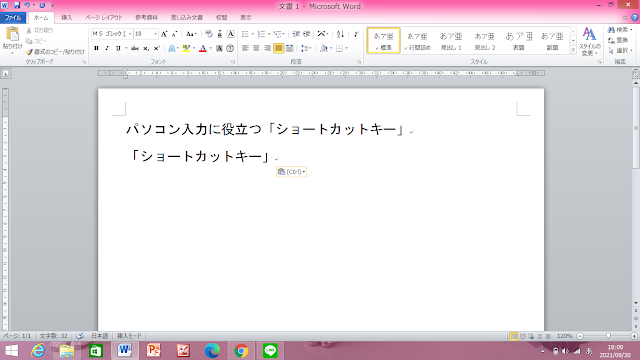Click the zoom slider thumb
Viewport: 640px width, 360px height.
click(x=608, y=336)
